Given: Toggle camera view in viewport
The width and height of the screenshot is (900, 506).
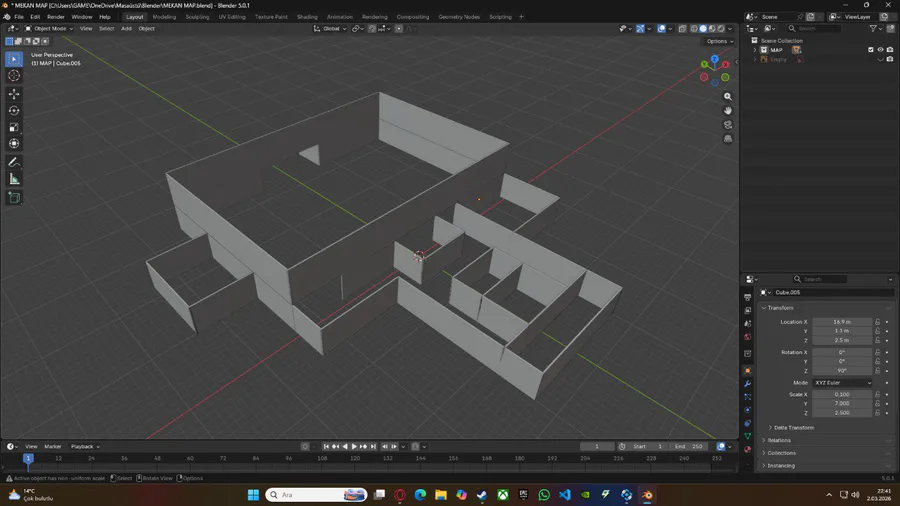Looking at the screenshot, I should [x=728, y=124].
